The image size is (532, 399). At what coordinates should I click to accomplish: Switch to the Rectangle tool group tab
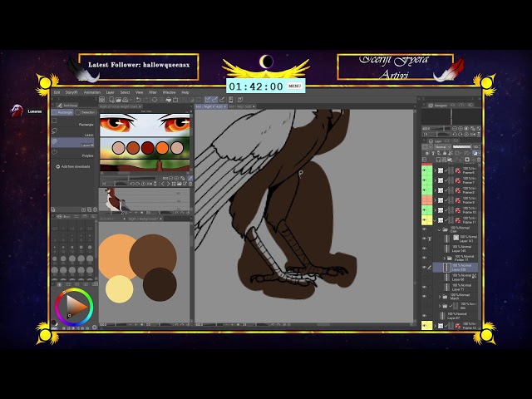(x=62, y=112)
